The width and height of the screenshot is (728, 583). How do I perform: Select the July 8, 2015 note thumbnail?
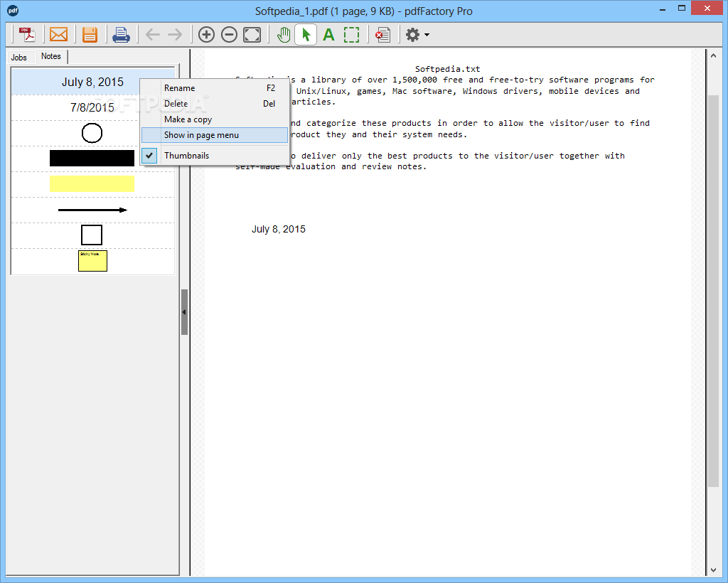pos(92,82)
